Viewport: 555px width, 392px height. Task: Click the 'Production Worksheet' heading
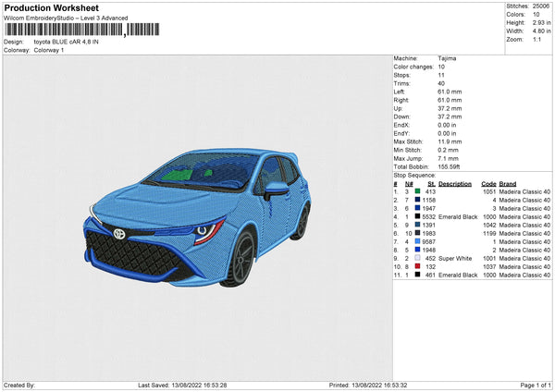coord(52,8)
